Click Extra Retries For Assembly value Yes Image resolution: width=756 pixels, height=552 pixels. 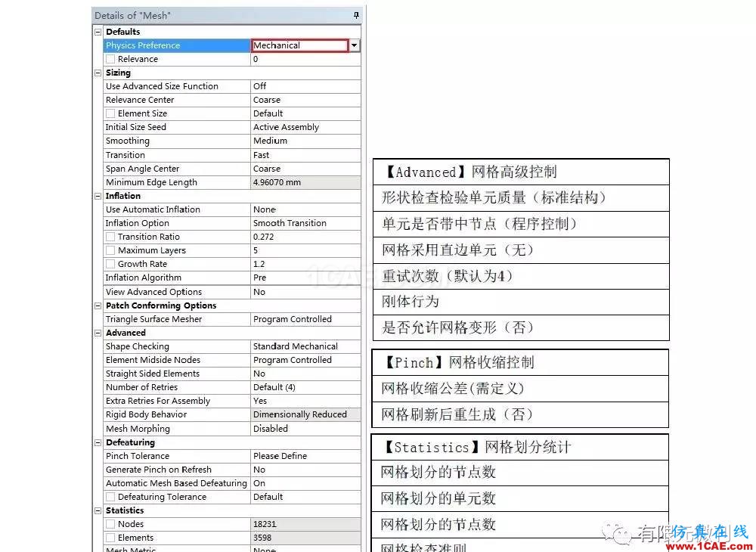[x=305, y=401]
